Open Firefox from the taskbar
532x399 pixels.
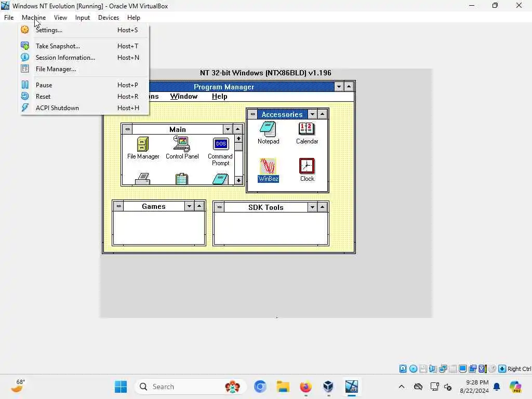[305, 387]
